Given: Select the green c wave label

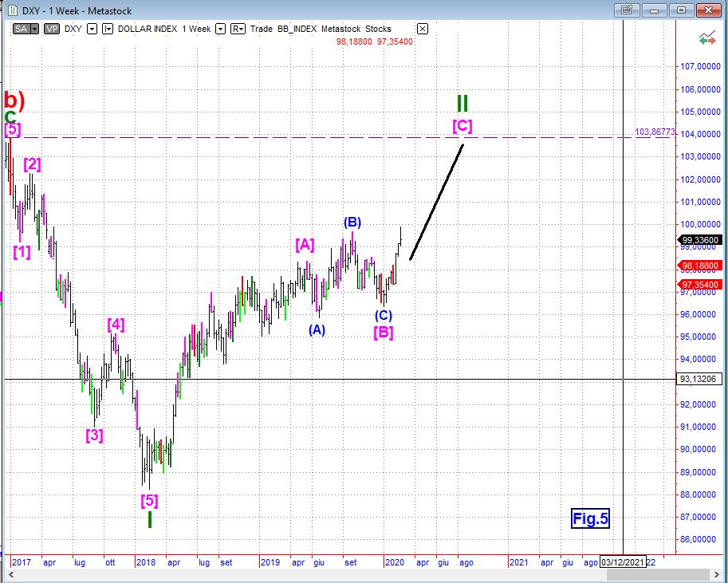Looking at the screenshot, I should pos(10,116).
